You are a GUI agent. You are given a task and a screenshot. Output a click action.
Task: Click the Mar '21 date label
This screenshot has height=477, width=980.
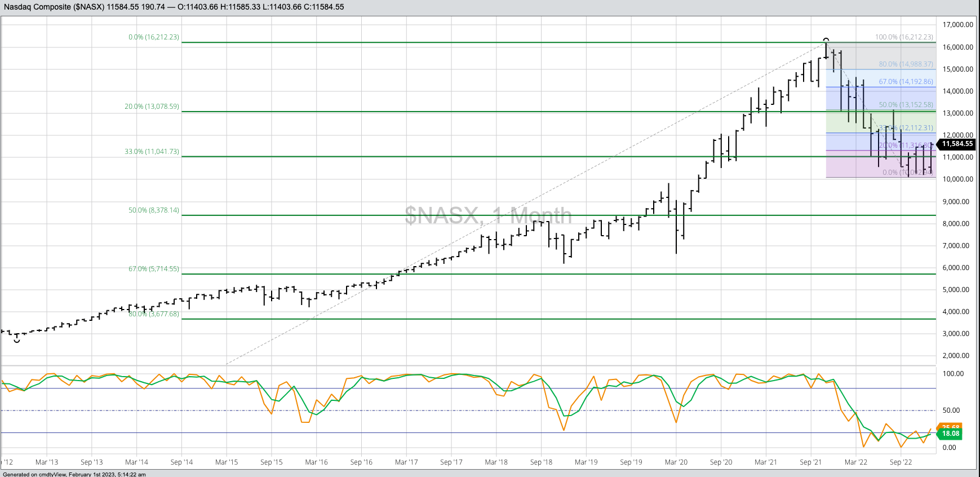(766, 462)
